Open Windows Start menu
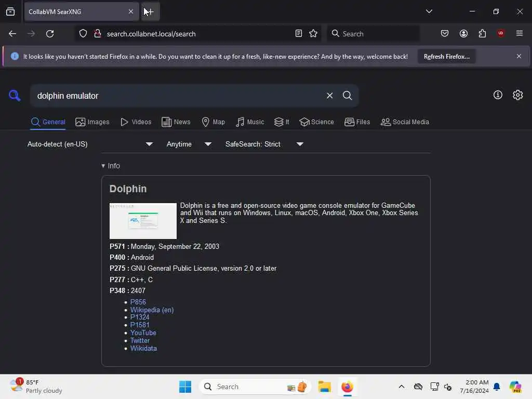The height and width of the screenshot is (399, 532). tap(185, 387)
